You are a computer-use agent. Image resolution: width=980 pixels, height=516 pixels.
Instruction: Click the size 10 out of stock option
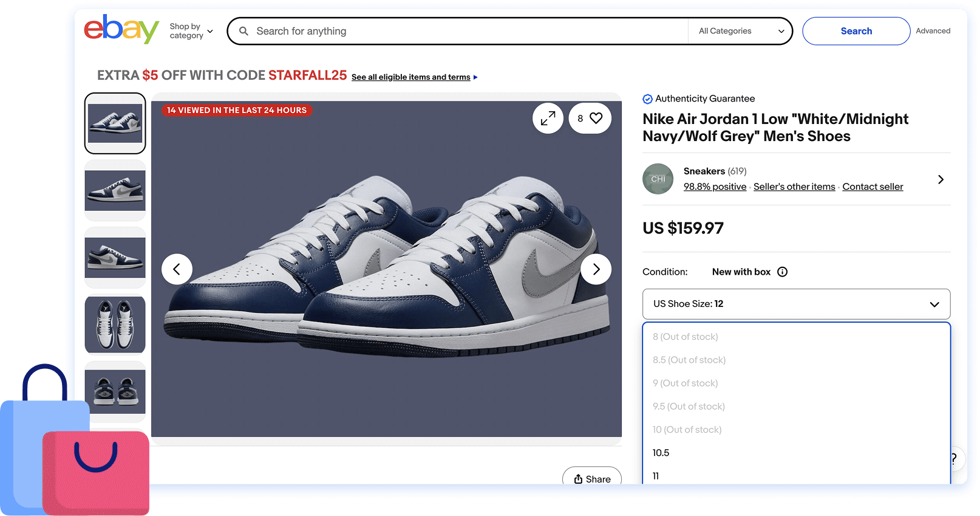click(x=796, y=430)
